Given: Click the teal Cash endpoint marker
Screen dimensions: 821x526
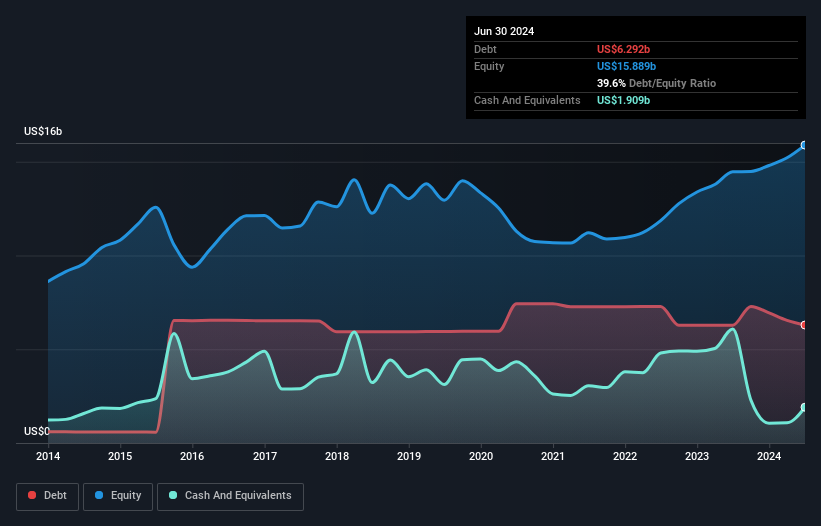Looking at the screenshot, I should 804,407.
